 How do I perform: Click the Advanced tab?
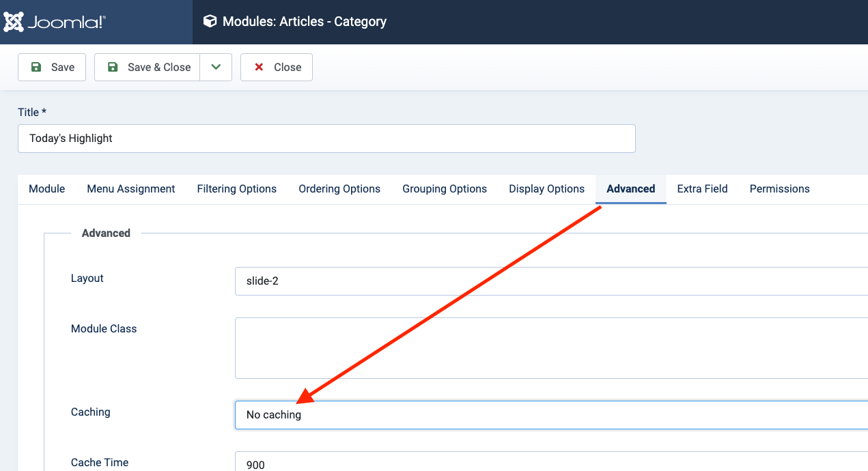click(631, 189)
